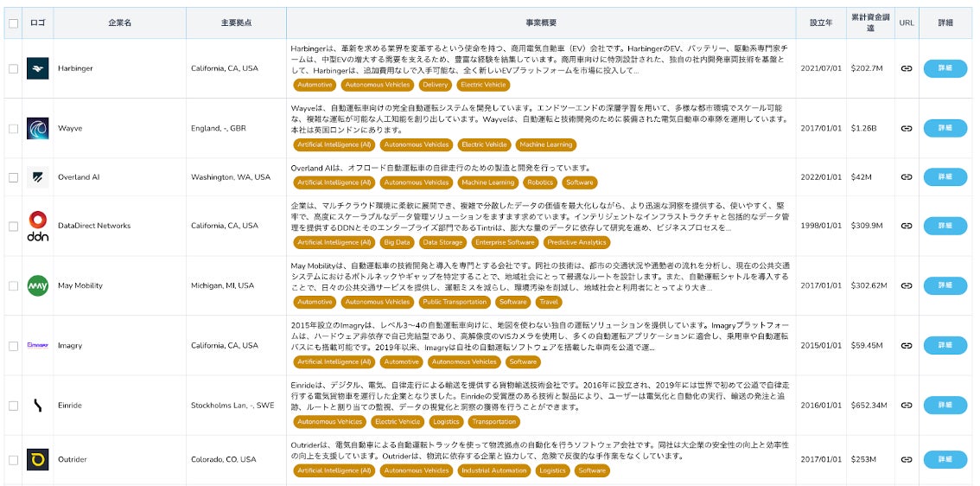Click the funding value $652.34M
Viewport: 980px width, 486px height.
click(869, 406)
